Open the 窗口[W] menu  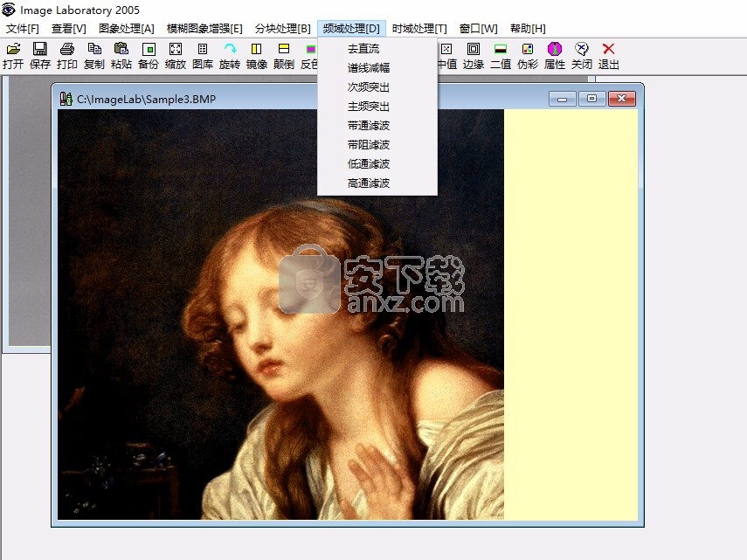click(478, 29)
